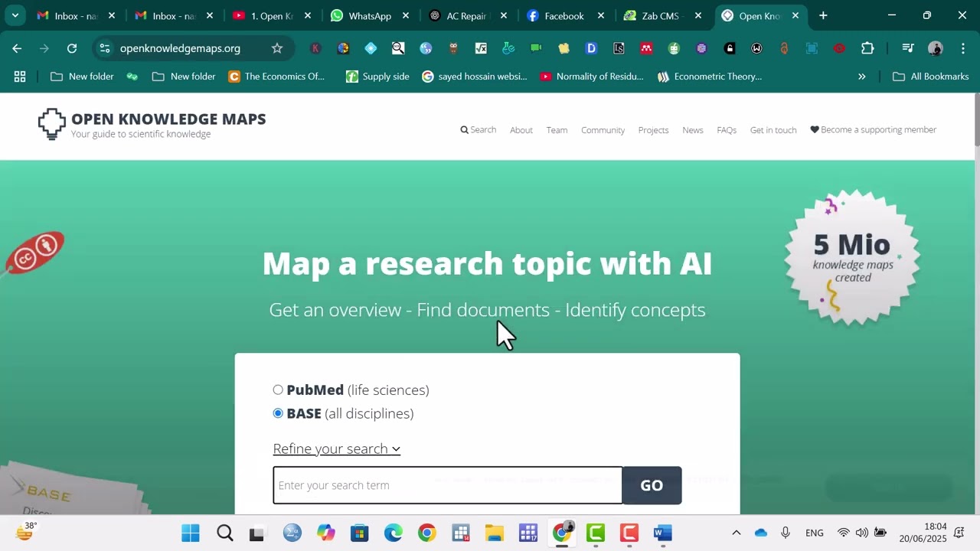This screenshot has width=980, height=551.
Task: Open the Supply side bookmark
Action: coord(377,77)
